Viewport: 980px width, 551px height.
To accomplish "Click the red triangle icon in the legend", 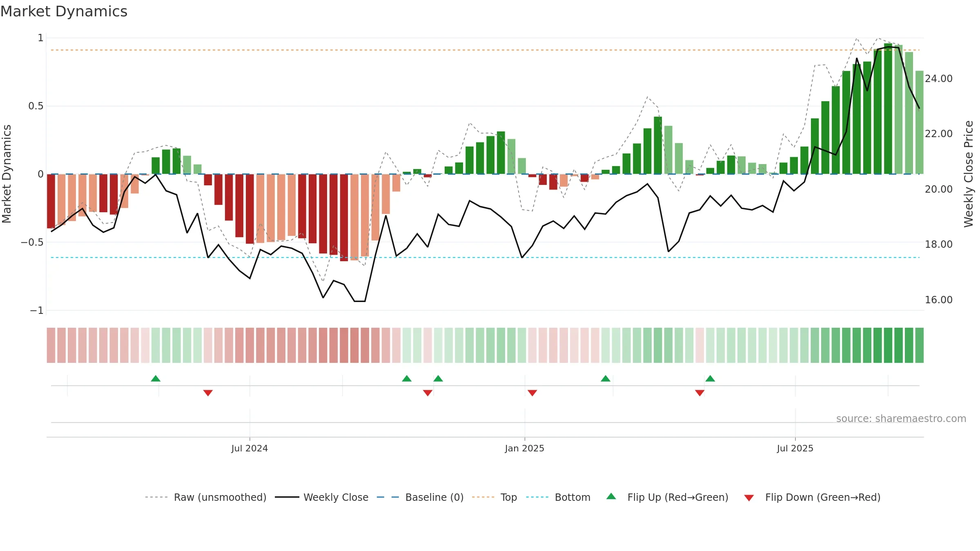I will 749,498.
